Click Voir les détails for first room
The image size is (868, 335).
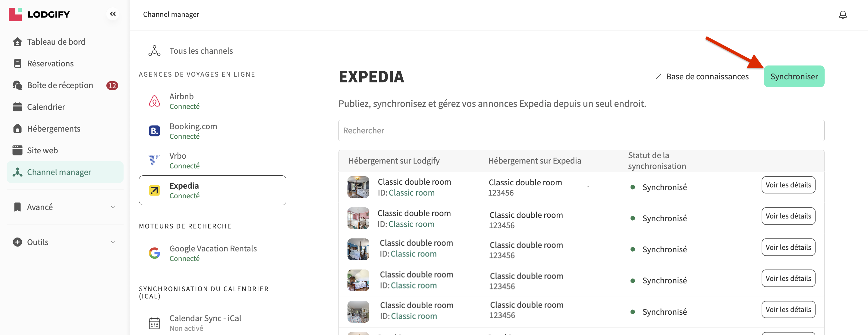pyautogui.click(x=788, y=185)
